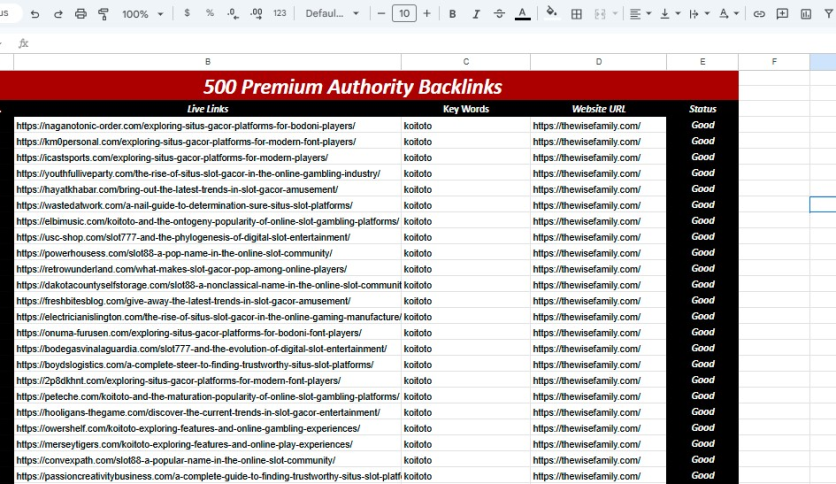
Task: Select the Status header cell
Action: click(x=702, y=109)
